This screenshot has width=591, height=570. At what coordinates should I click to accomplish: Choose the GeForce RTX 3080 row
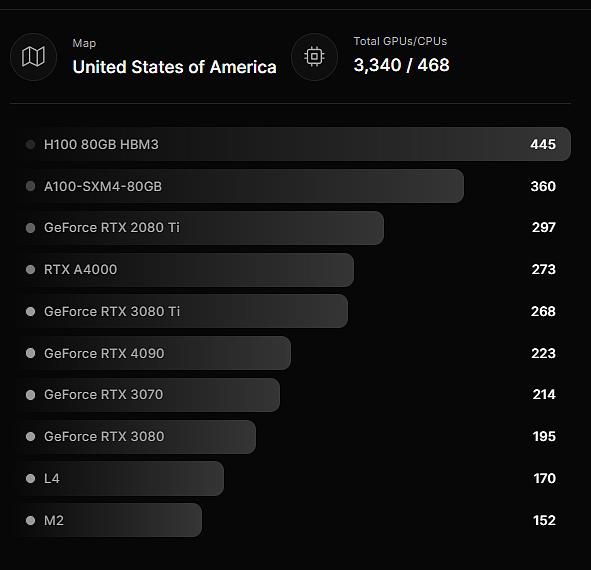(x=295, y=437)
